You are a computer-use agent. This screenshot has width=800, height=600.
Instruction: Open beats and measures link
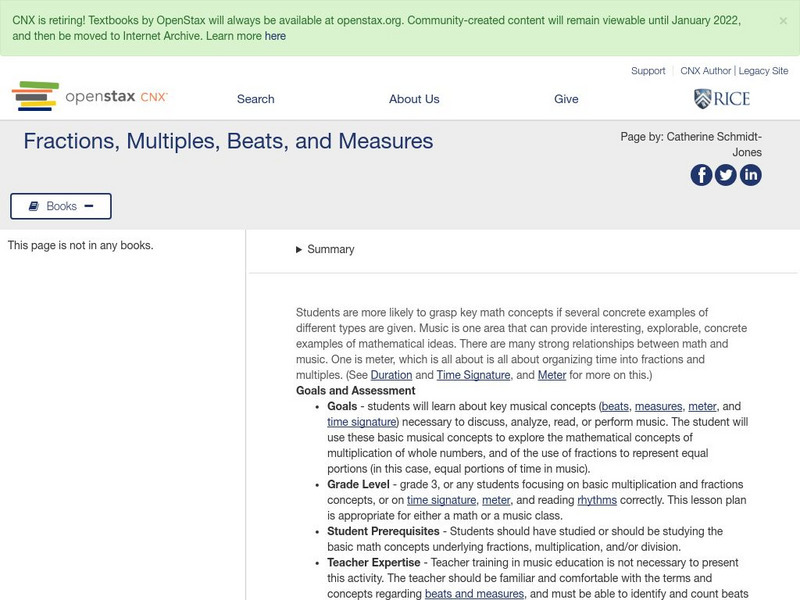tap(474, 594)
